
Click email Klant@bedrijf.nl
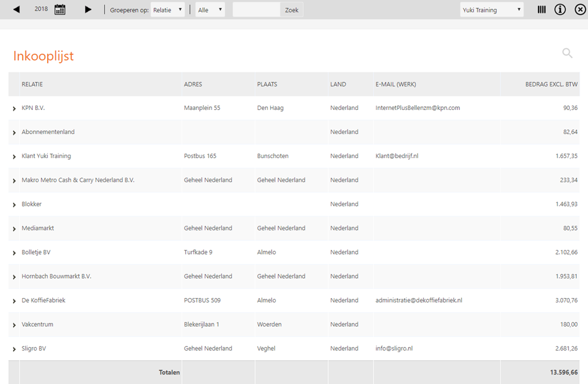point(397,156)
